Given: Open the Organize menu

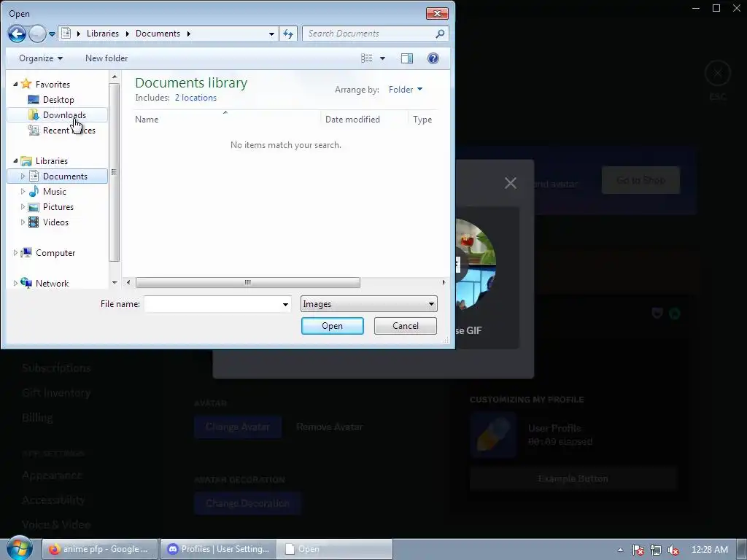Looking at the screenshot, I should point(41,58).
